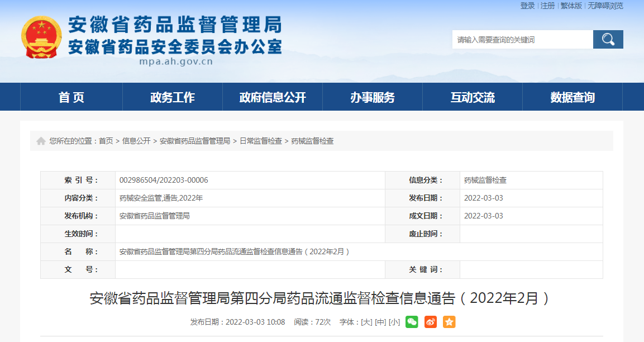
Task: Click the 信息分类 value 药械监督检查
Action: (x=485, y=180)
